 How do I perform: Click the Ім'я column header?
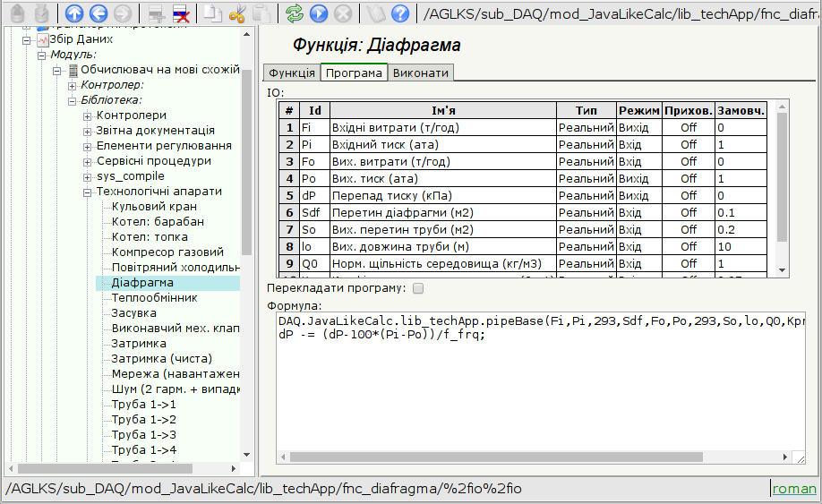(x=443, y=110)
